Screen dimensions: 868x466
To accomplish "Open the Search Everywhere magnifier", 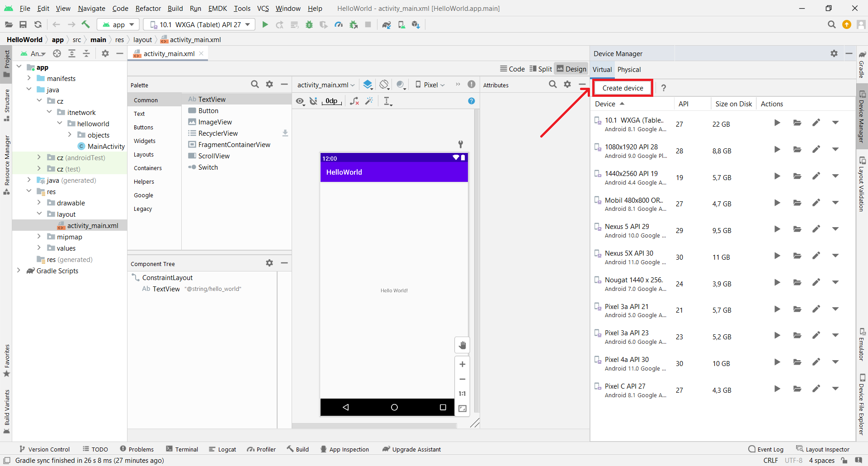I will pos(831,24).
